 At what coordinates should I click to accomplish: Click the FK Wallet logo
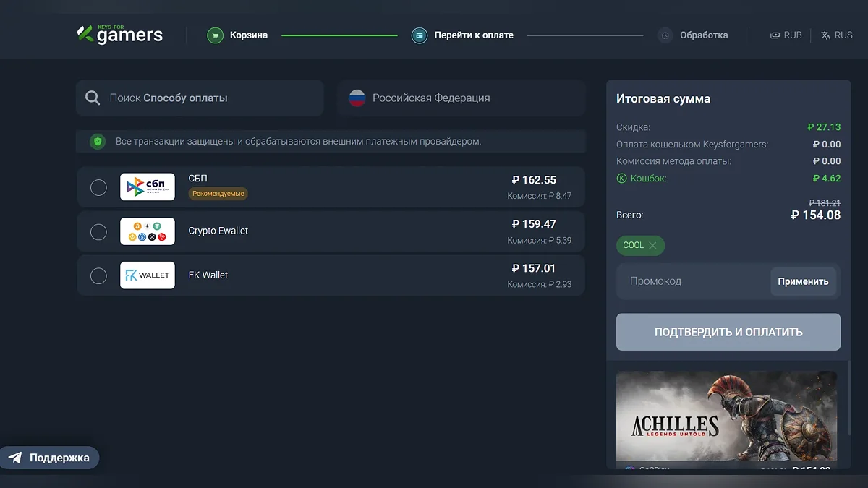[x=148, y=275]
